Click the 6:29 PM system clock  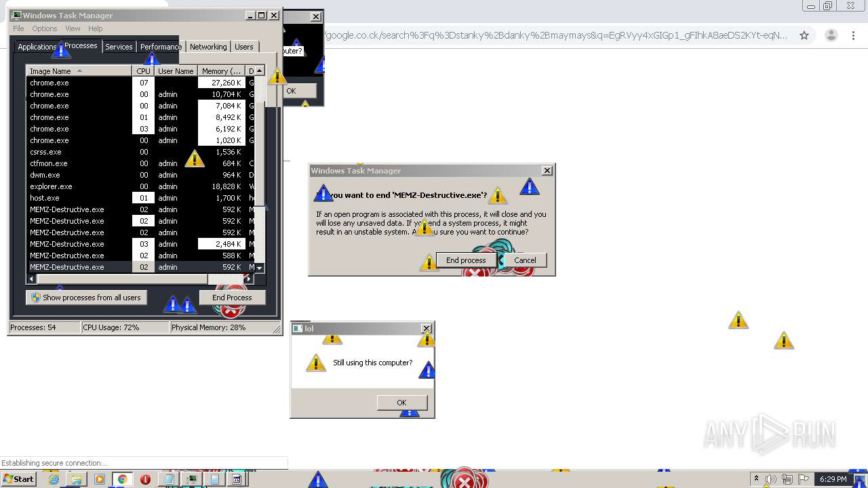coord(833,479)
